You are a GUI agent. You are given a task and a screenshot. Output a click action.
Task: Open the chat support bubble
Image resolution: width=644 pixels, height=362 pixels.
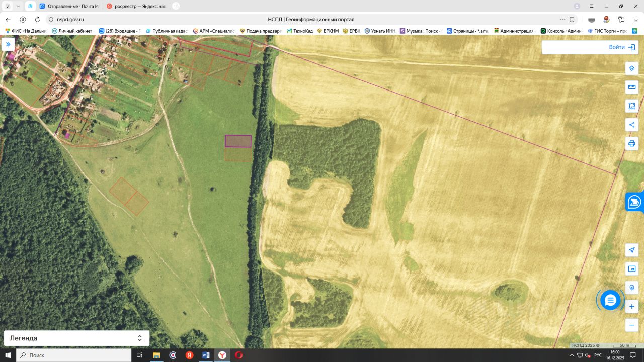[x=610, y=300]
